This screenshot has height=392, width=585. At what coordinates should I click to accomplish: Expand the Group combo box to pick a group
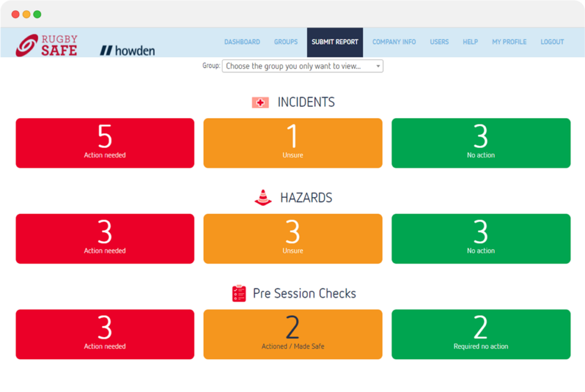pyautogui.click(x=303, y=66)
